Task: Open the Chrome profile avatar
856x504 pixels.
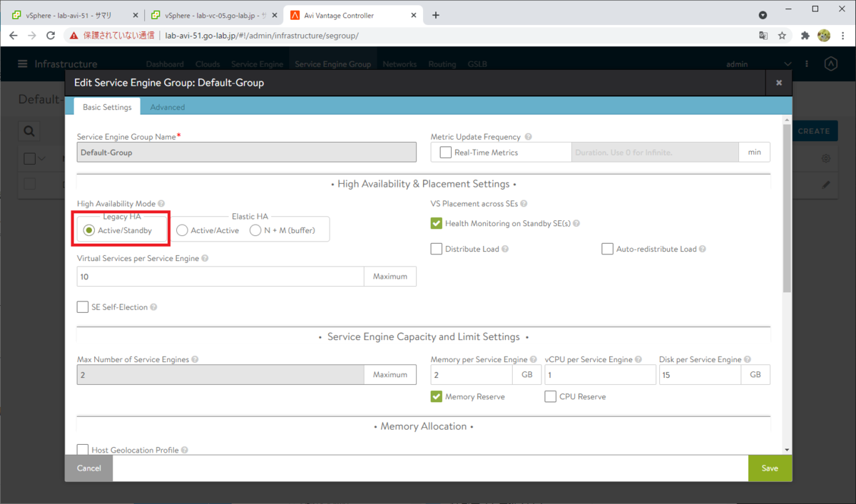Action: pyautogui.click(x=824, y=35)
